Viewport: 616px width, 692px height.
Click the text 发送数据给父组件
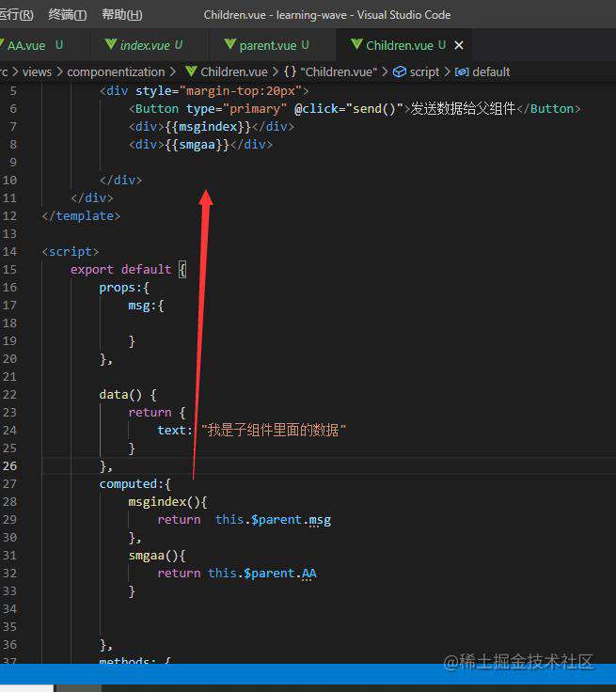(x=464, y=108)
